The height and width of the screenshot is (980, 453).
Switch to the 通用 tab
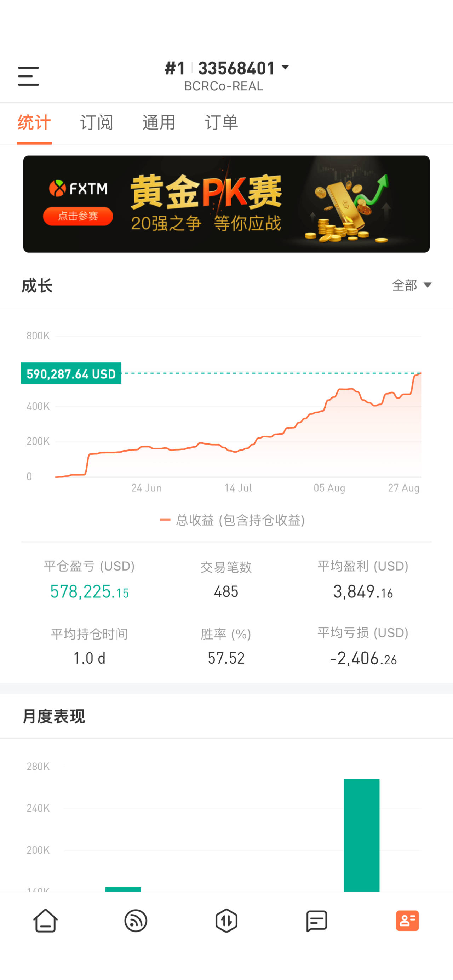click(159, 122)
